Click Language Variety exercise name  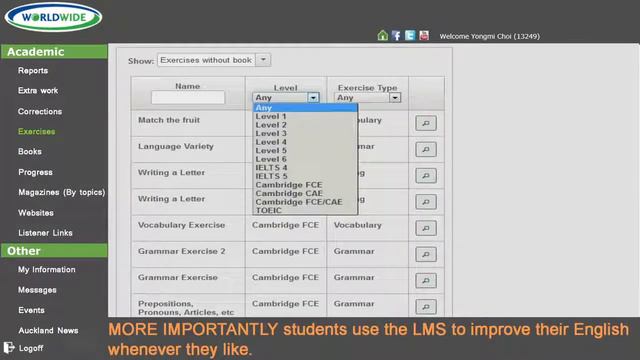pyautogui.click(x=176, y=146)
